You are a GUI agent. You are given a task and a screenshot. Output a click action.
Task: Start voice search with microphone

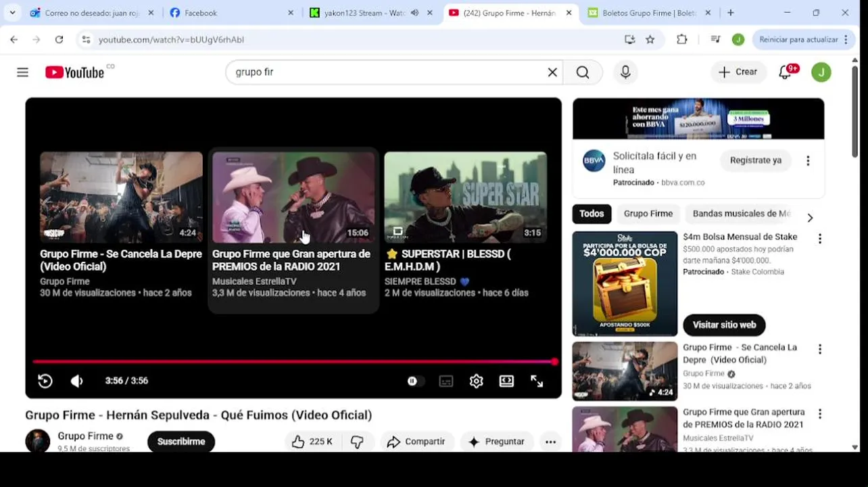point(625,72)
